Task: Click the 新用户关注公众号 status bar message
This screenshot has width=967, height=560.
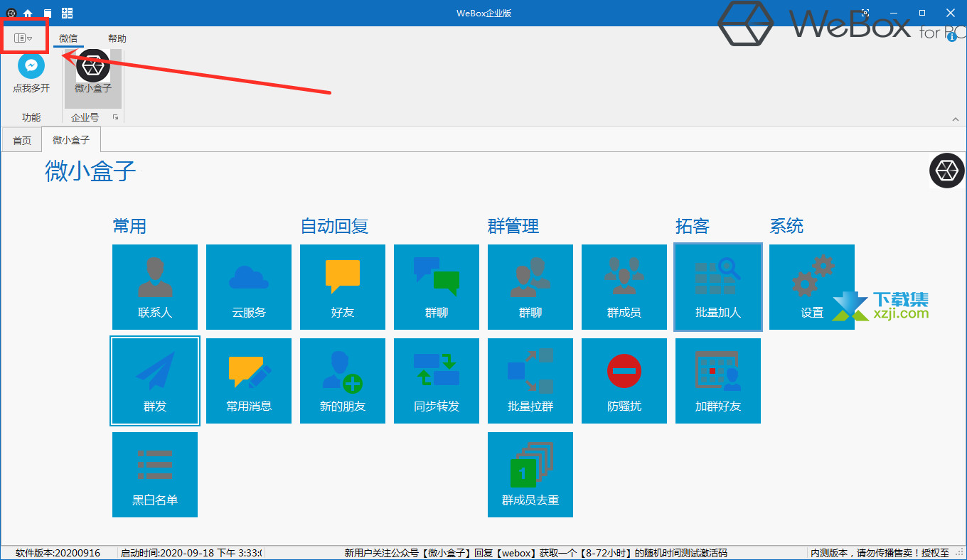Action: click(536, 553)
